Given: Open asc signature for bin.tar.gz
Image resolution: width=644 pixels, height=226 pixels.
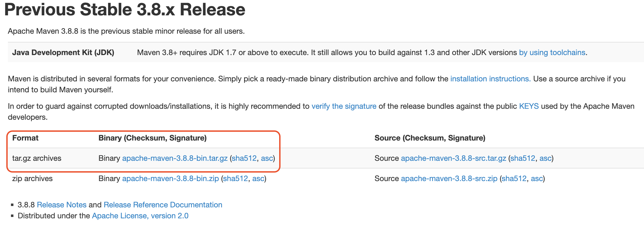Looking at the screenshot, I should click(267, 158).
